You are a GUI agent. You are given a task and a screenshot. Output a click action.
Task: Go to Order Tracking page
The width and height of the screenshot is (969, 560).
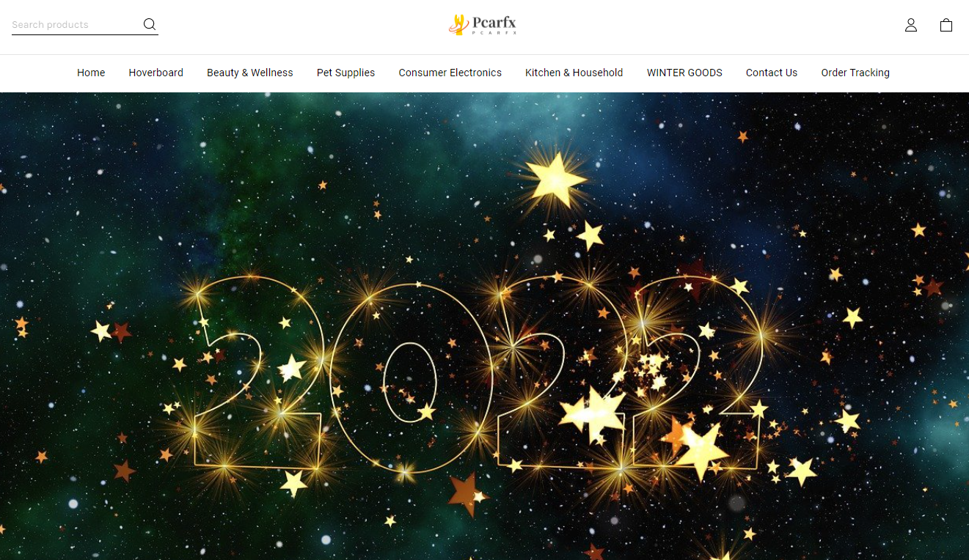(855, 73)
